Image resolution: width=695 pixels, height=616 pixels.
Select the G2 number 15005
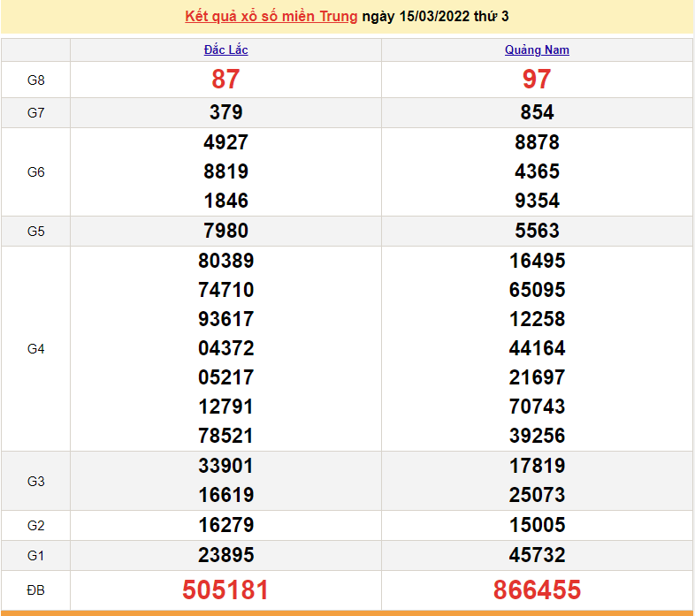pyautogui.click(x=537, y=525)
